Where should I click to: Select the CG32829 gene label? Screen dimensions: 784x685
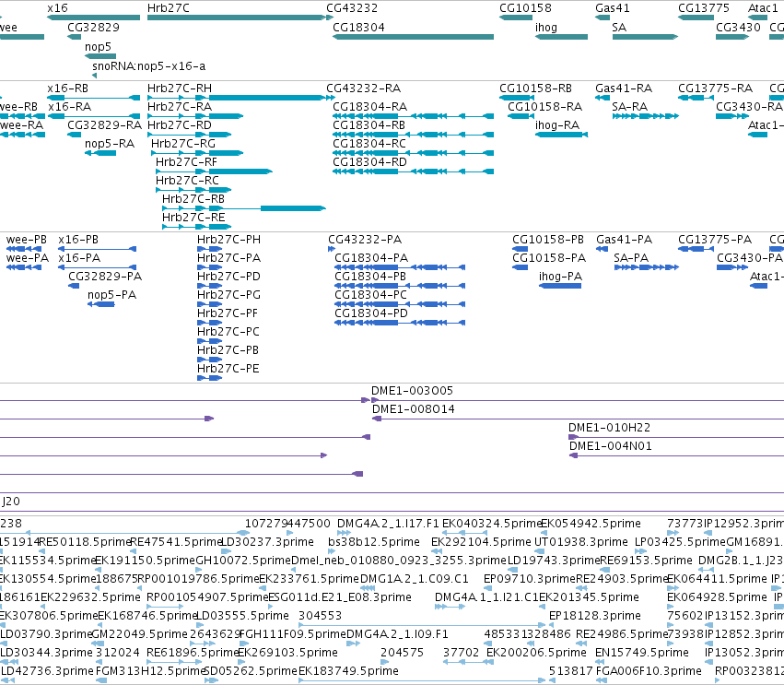click(93, 27)
